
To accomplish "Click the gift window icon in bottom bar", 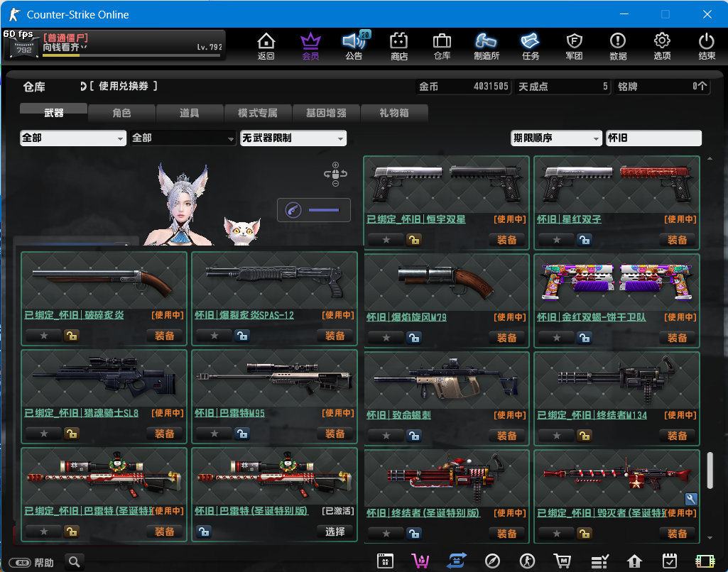I will point(385,561).
